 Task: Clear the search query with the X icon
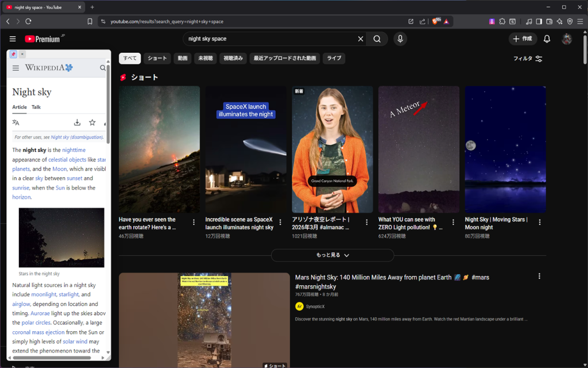click(360, 39)
